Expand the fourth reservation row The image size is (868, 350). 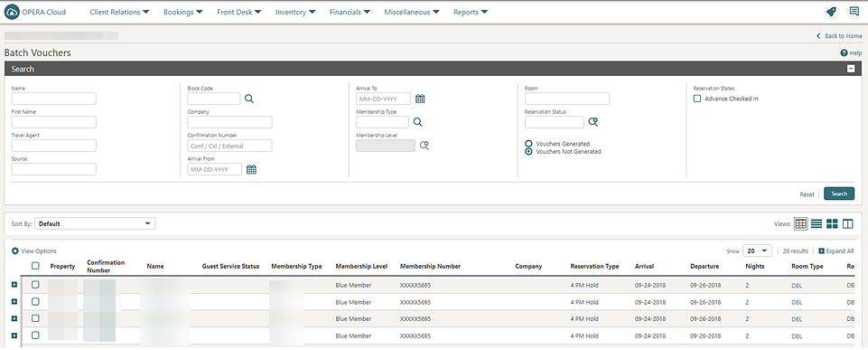click(x=14, y=335)
